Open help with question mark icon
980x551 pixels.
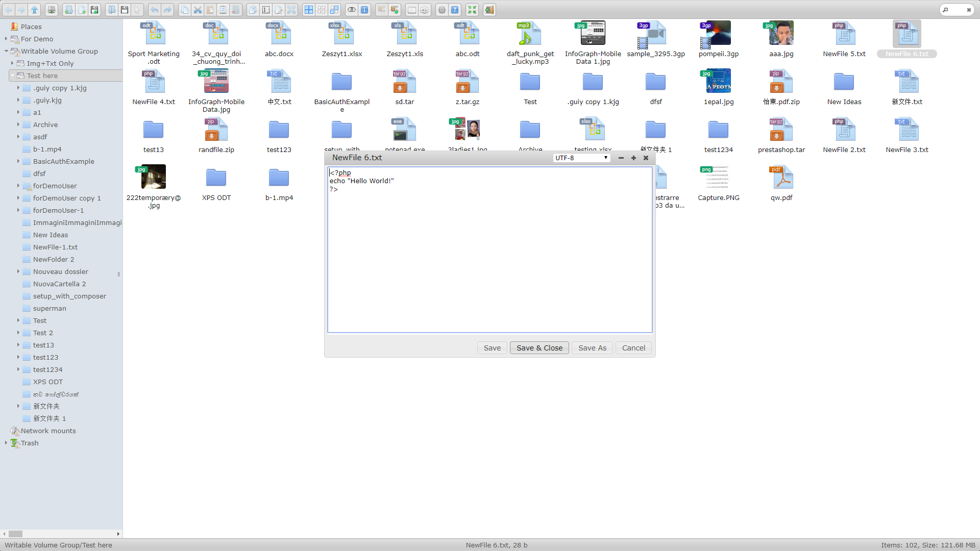[x=455, y=10]
